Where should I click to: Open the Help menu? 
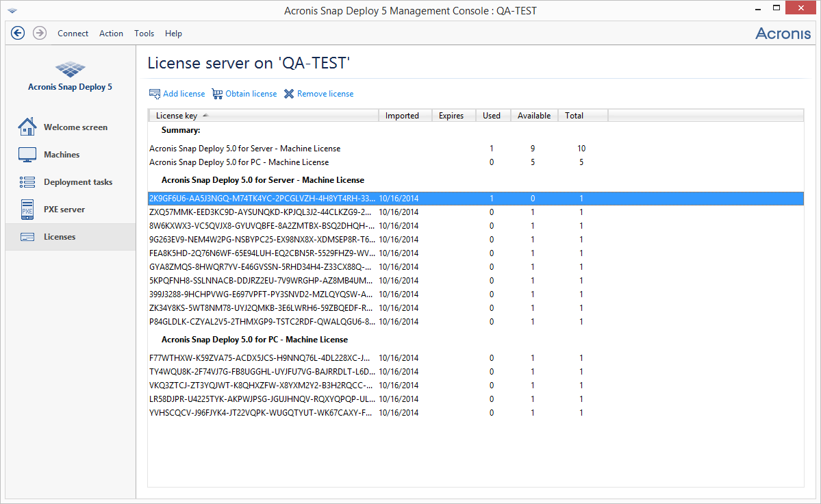(173, 33)
